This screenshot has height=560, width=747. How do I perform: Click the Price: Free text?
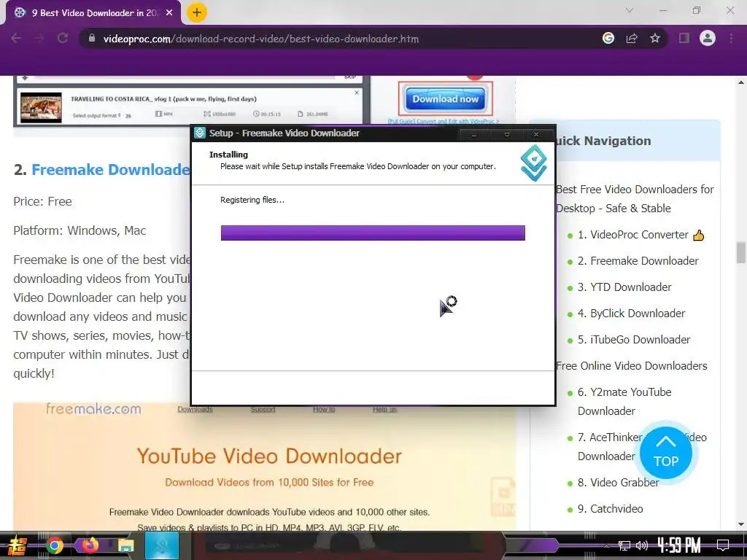click(x=42, y=201)
